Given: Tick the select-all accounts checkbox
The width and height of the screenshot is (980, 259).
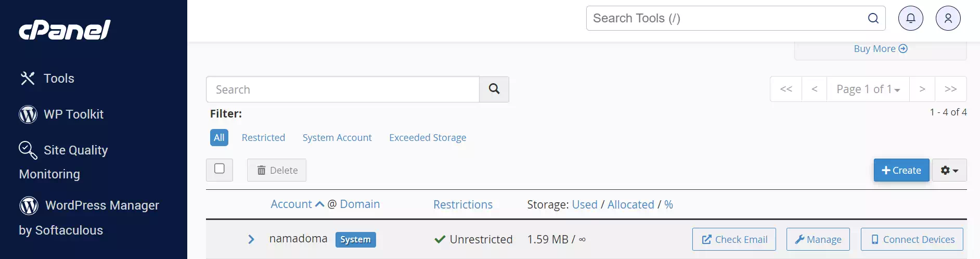Looking at the screenshot, I should tap(220, 169).
